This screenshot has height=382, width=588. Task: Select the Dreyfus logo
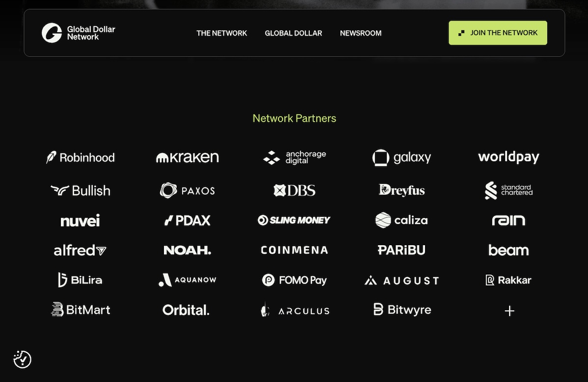pyautogui.click(x=401, y=190)
